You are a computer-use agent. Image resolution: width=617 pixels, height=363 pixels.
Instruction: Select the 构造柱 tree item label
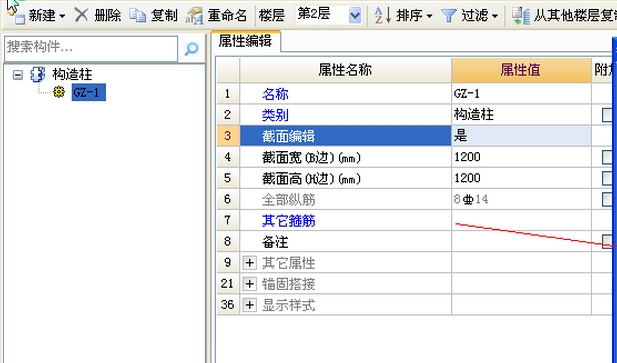tap(72, 74)
